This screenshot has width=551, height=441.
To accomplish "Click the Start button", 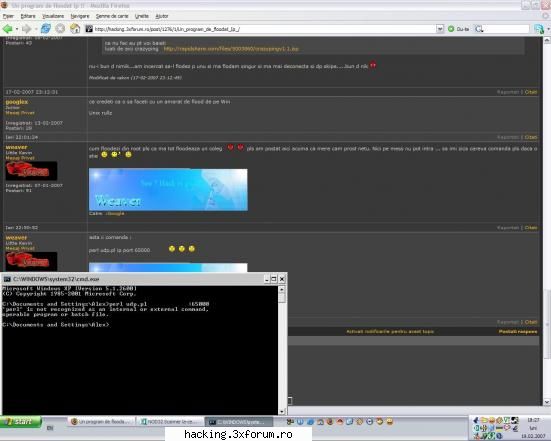I will point(21,421).
